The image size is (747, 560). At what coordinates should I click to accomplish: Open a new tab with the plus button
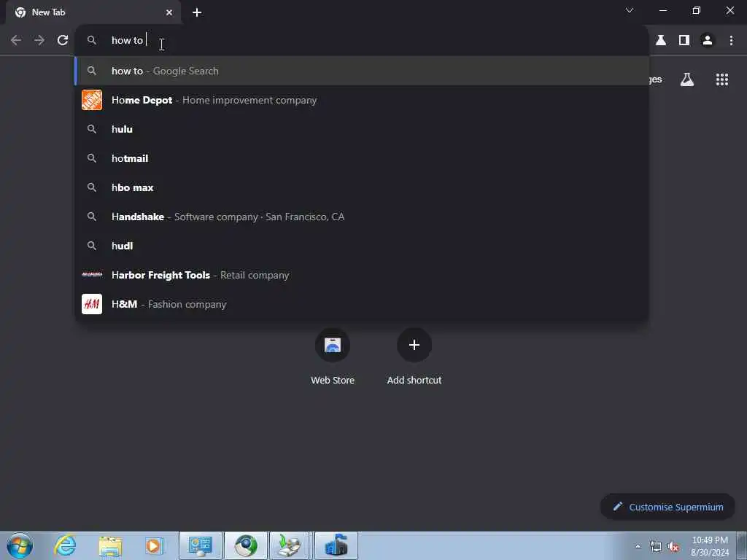(197, 12)
